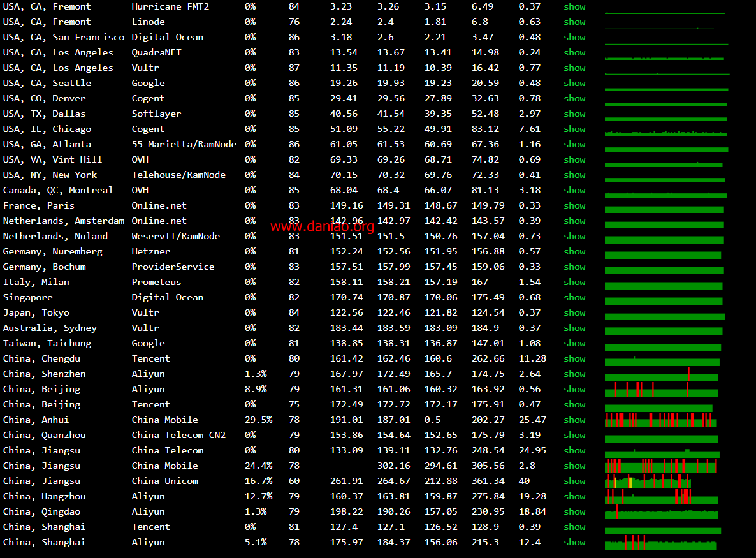
Task: Click show for Linode Fremont row
Action: 574,22
